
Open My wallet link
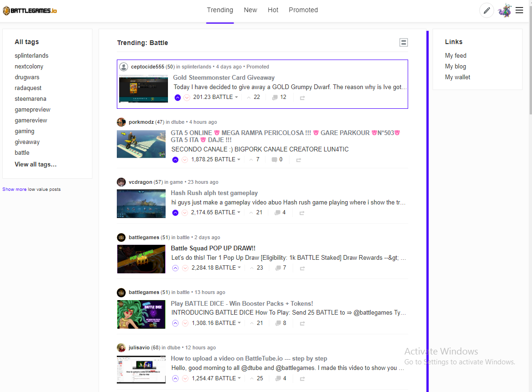point(457,77)
